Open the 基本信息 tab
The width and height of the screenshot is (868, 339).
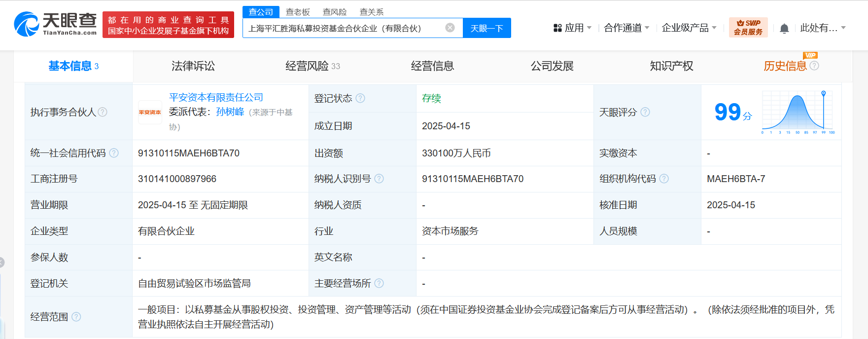click(x=73, y=66)
